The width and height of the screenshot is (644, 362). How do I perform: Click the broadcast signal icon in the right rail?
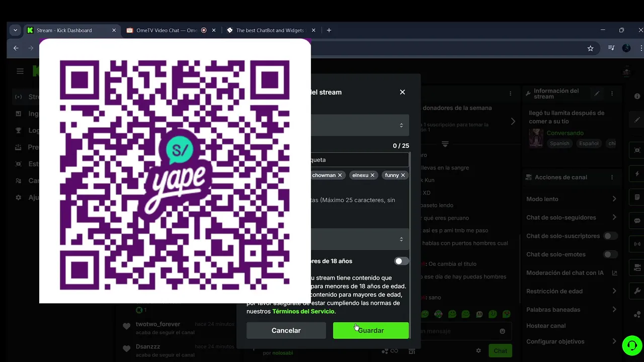[x=637, y=244]
